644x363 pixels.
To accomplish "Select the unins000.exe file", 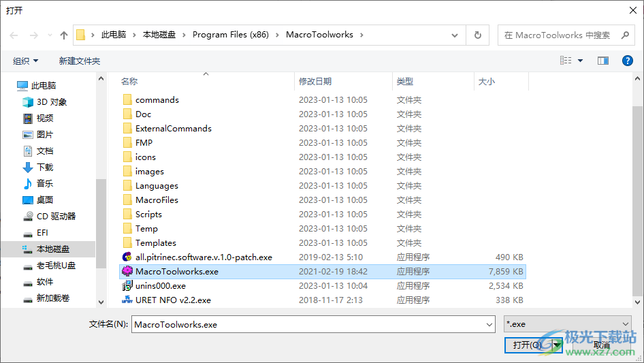I will [160, 286].
